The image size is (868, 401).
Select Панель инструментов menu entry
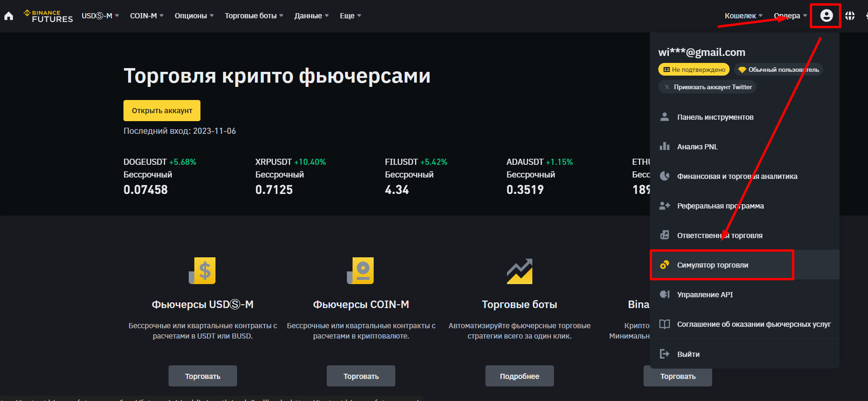click(745, 117)
